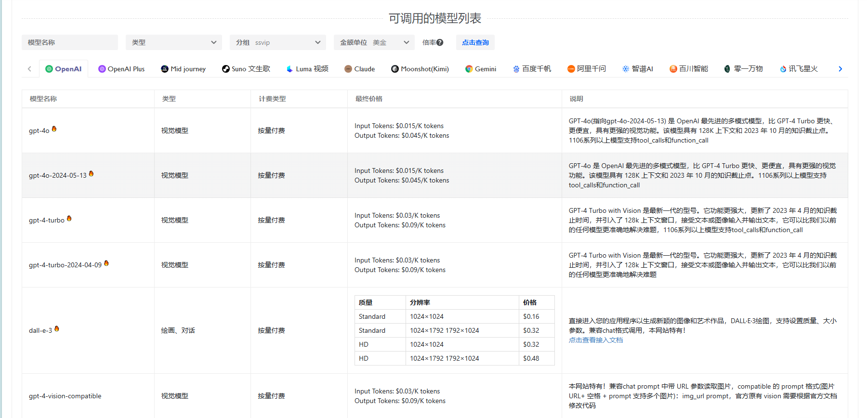This screenshot has width=868, height=418.
Task: Click the fire icon beside gpt-4o-2024-05-13
Action: pos(91,173)
